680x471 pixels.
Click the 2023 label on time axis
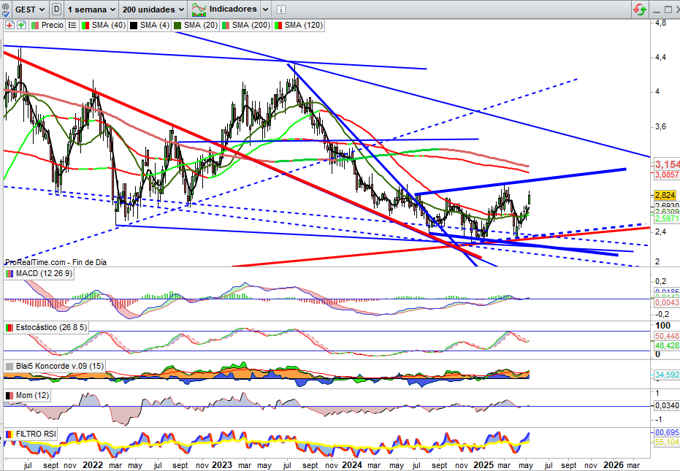coord(222,464)
